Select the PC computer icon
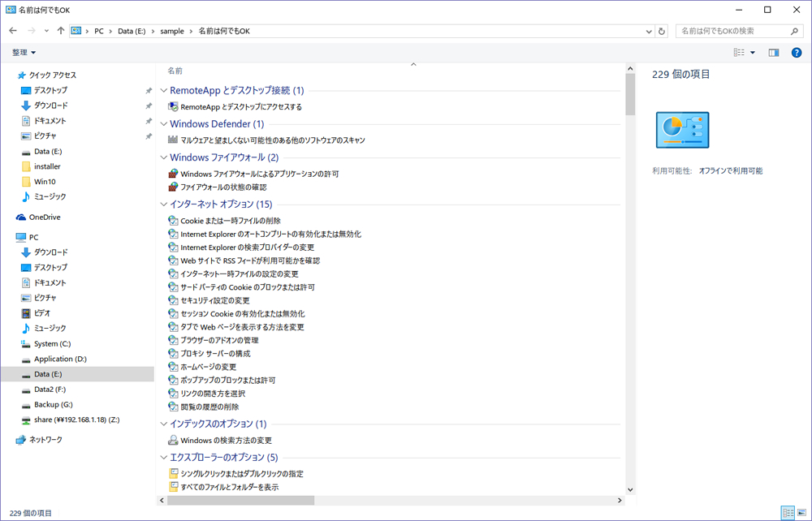Image resolution: width=812 pixels, height=521 pixels. coord(21,238)
